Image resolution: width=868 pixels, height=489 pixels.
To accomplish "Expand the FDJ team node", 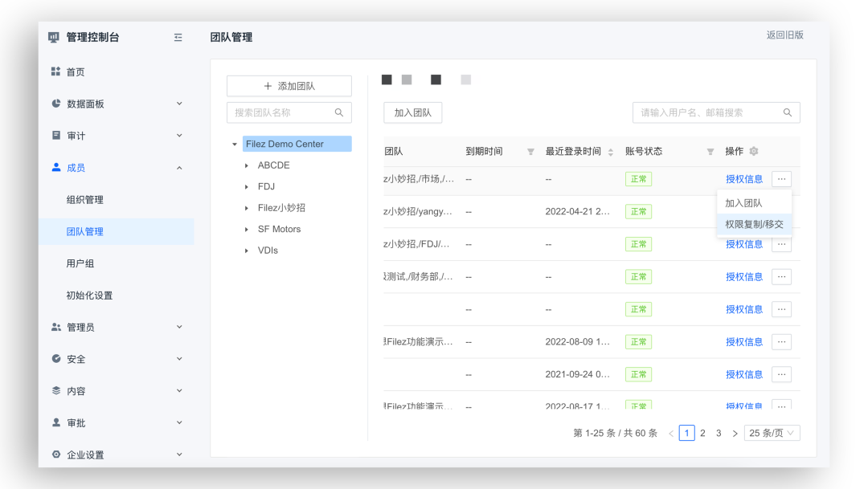I will (x=247, y=187).
